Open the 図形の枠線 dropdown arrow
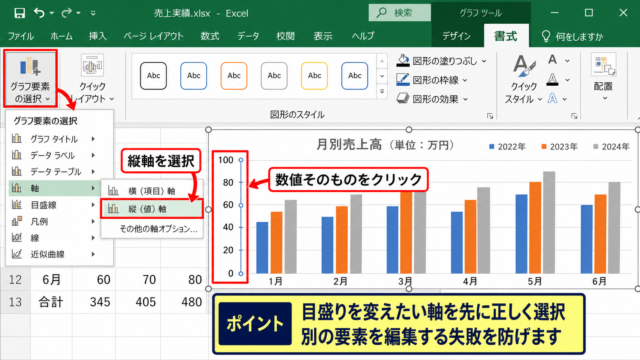 (x=465, y=80)
